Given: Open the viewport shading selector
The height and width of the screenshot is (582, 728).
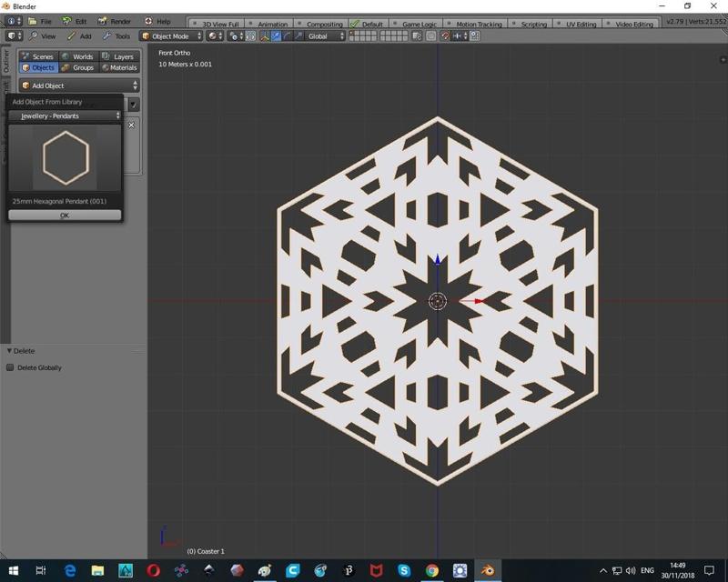Looking at the screenshot, I should (x=215, y=36).
